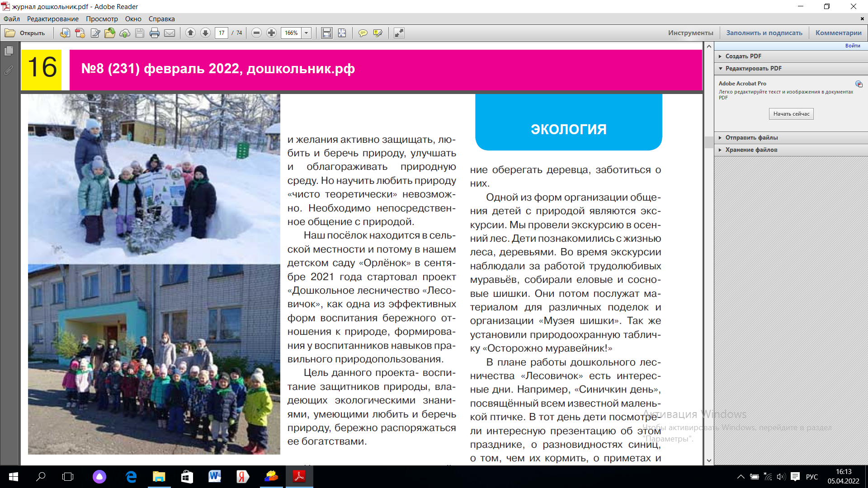Toggle fit one full page view
The width and height of the screenshot is (868, 488).
coord(342,33)
